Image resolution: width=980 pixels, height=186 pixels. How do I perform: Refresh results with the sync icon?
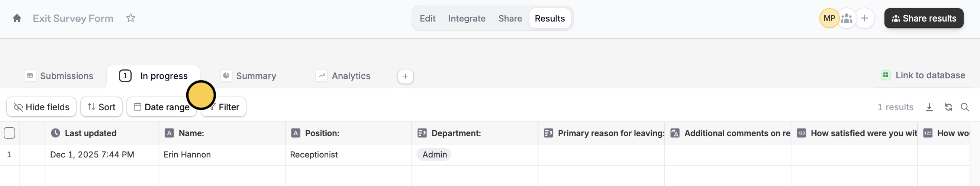948,107
